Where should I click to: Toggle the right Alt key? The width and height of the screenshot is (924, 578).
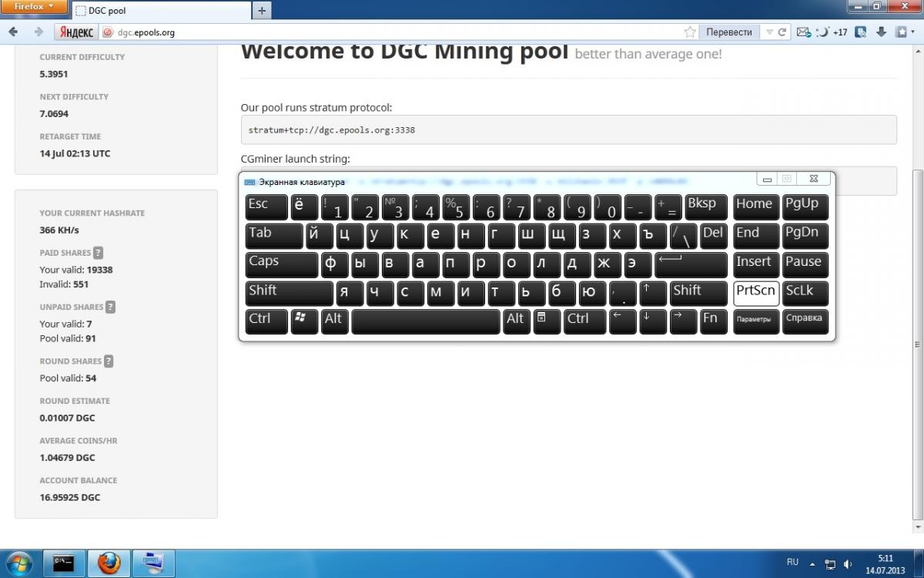pos(517,321)
